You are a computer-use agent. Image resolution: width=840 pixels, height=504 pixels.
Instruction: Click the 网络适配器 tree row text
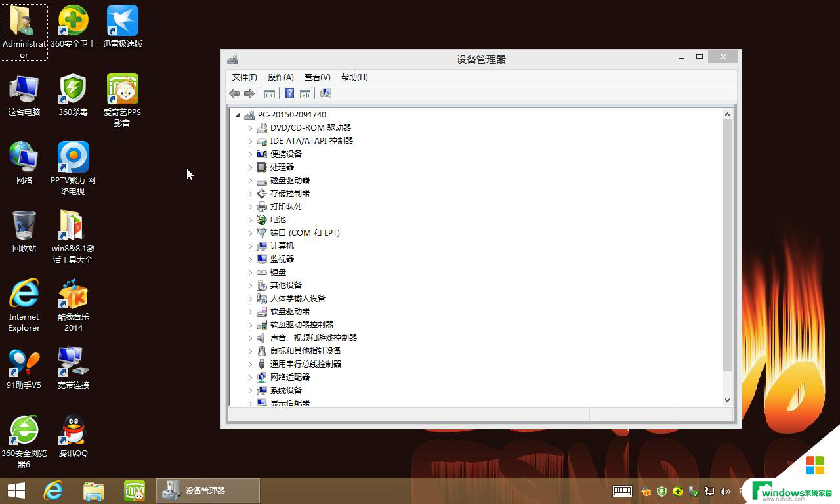(x=290, y=377)
